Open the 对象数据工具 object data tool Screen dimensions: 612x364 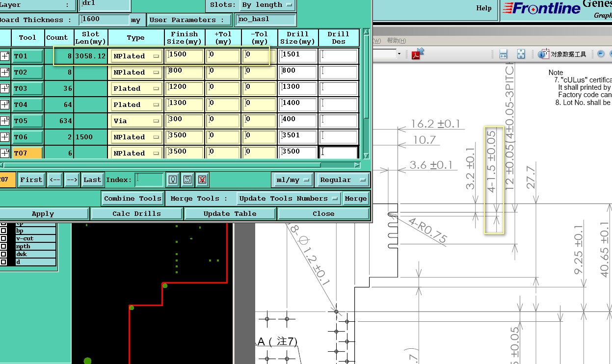(562, 54)
